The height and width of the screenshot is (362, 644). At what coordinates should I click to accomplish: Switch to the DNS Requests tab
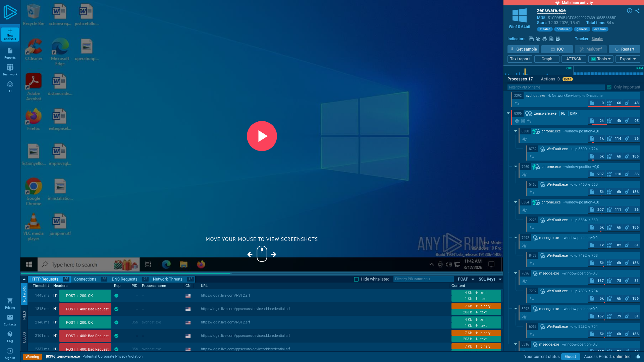pyautogui.click(x=124, y=279)
